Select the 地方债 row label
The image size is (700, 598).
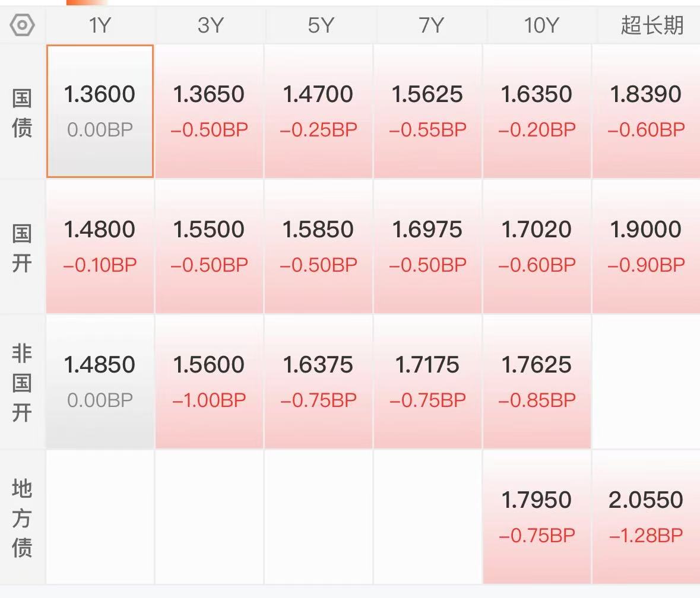point(22,518)
